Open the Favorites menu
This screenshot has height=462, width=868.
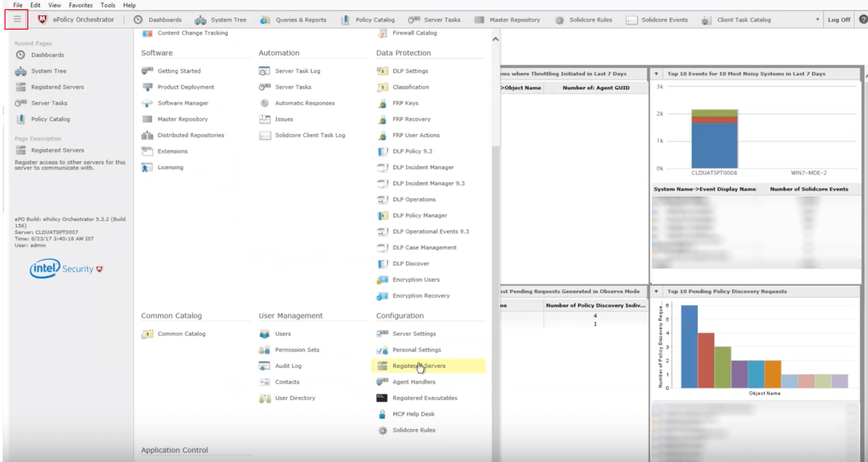(81, 5)
